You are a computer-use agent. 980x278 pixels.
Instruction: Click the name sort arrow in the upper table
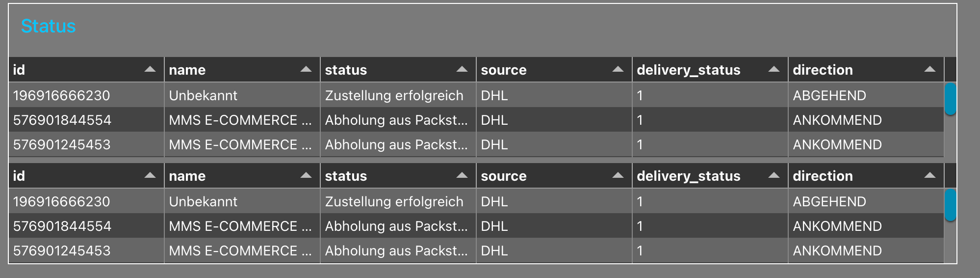[306, 69]
